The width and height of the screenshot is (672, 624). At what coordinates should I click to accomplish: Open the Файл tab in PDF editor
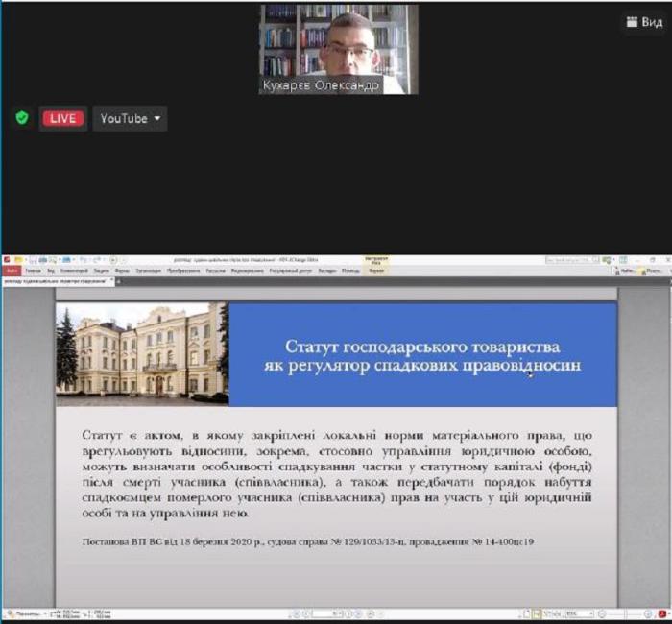[x=12, y=271]
